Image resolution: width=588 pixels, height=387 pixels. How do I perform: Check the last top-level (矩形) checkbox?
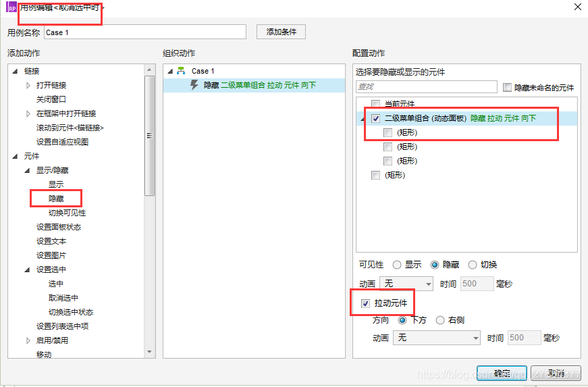[375, 175]
